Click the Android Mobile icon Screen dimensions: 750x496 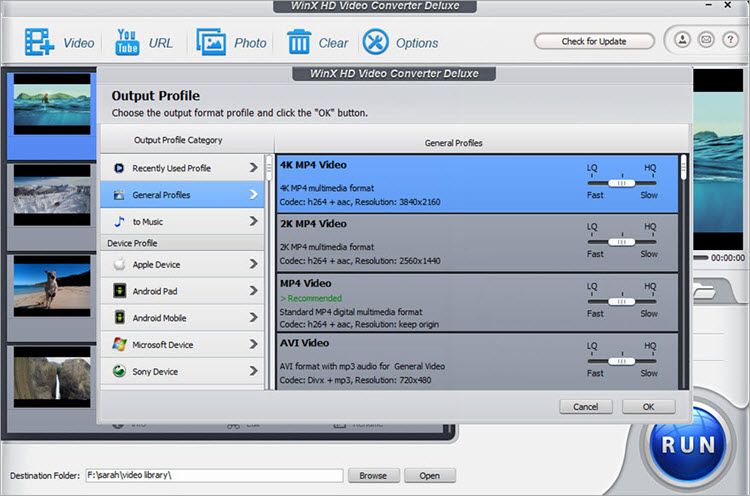(x=120, y=318)
